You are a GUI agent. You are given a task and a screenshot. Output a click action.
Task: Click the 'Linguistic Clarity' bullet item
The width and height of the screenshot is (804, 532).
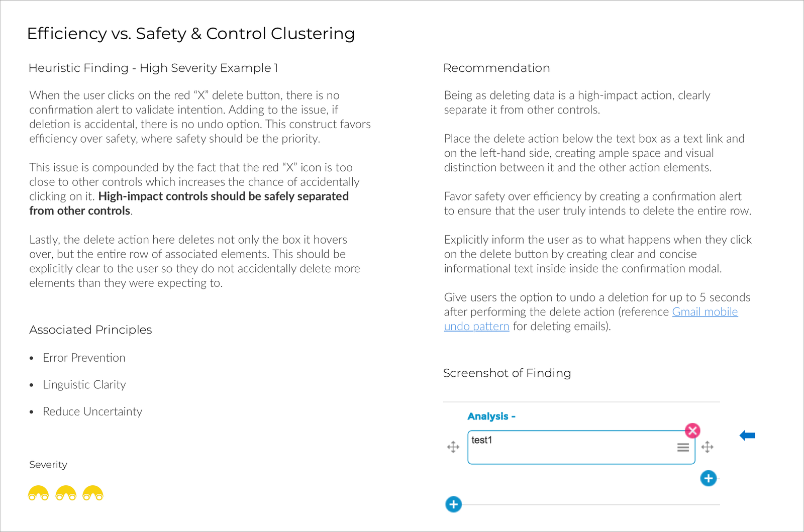pyautogui.click(x=84, y=385)
